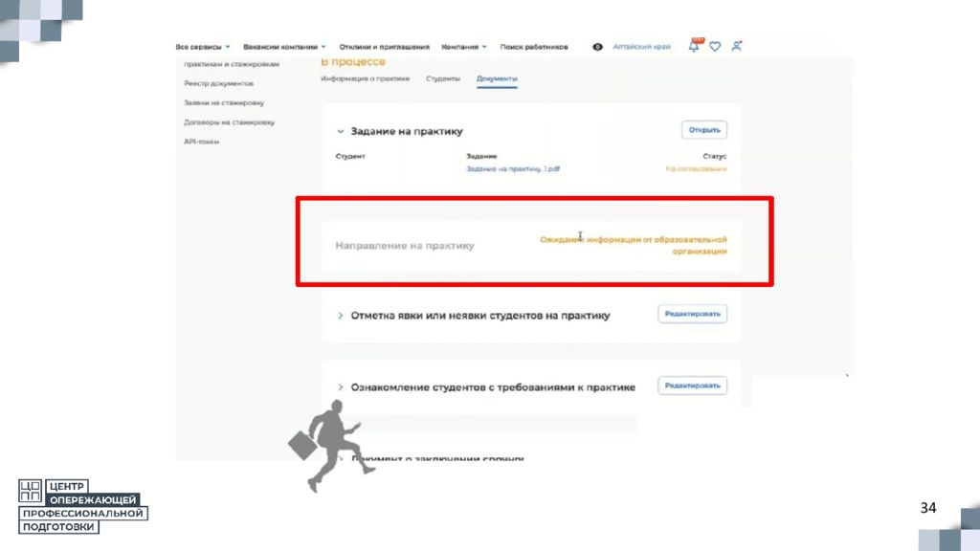This screenshot has width=980, height=551.
Task: Switch to Информация о практике tab
Action: tap(365, 78)
